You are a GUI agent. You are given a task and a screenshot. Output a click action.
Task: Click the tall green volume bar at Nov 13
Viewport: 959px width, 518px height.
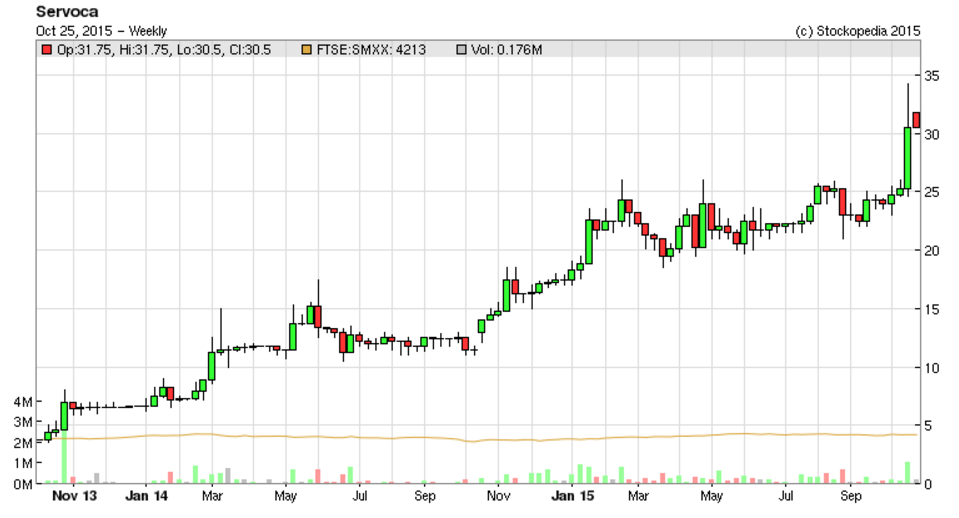(x=64, y=456)
